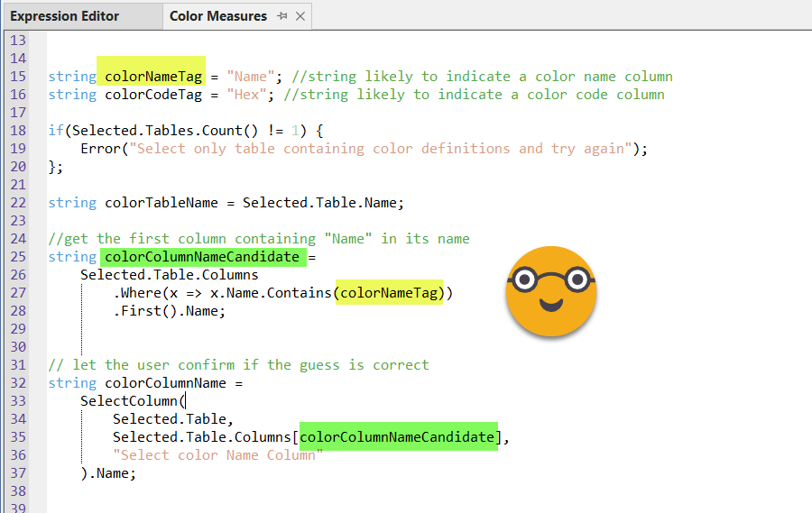Screen dimensions: 812x513
Task: Select the Color Measures tab
Action: (x=218, y=16)
